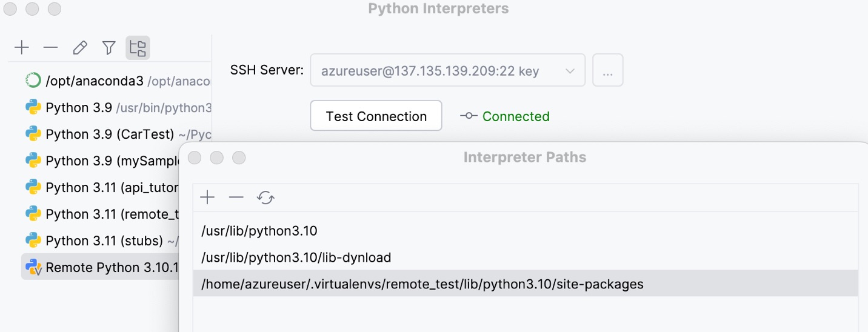Viewport: 868px width, 332px height.
Task: Click the edit interpreter pencil icon
Action: 80,48
